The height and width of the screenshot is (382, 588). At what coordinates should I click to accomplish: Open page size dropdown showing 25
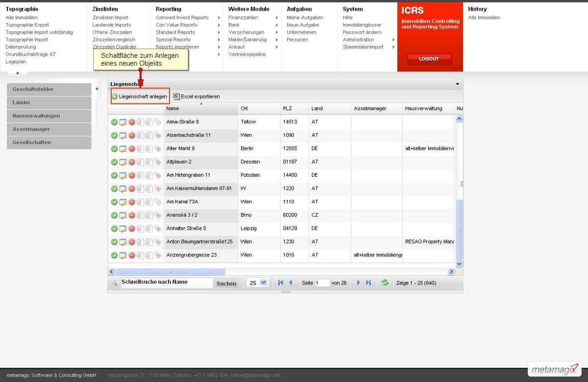point(258,283)
